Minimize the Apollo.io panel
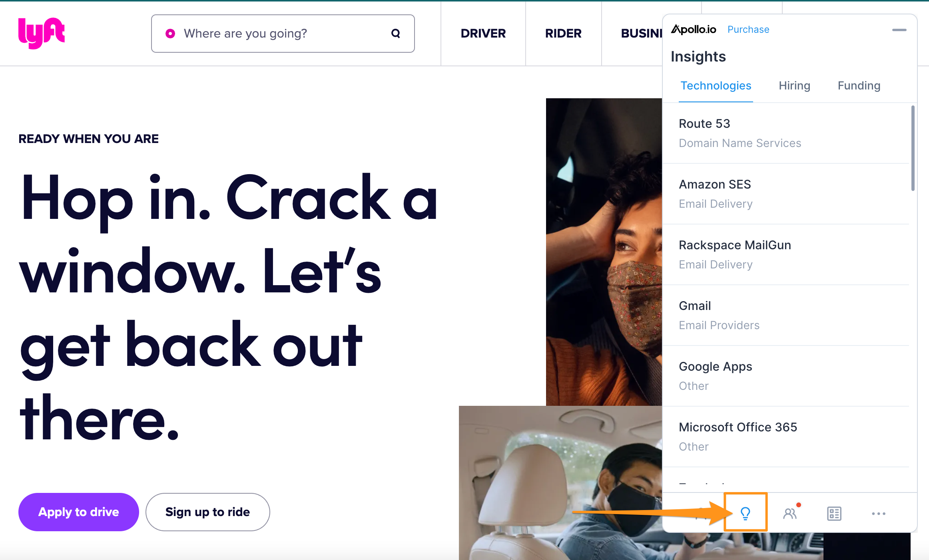 point(899,30)
